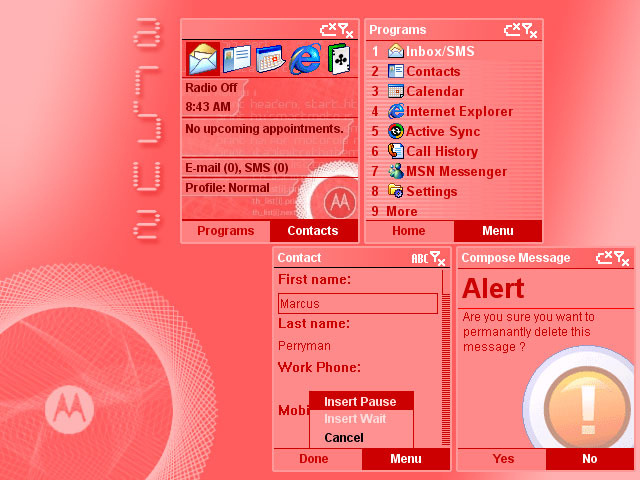Choose Insert Pause from popup menu

click(x=361, y=401)
